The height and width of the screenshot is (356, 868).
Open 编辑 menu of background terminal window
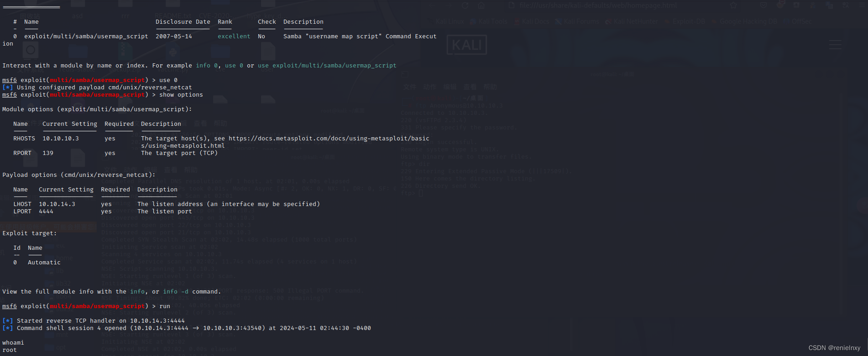(450, 87)
